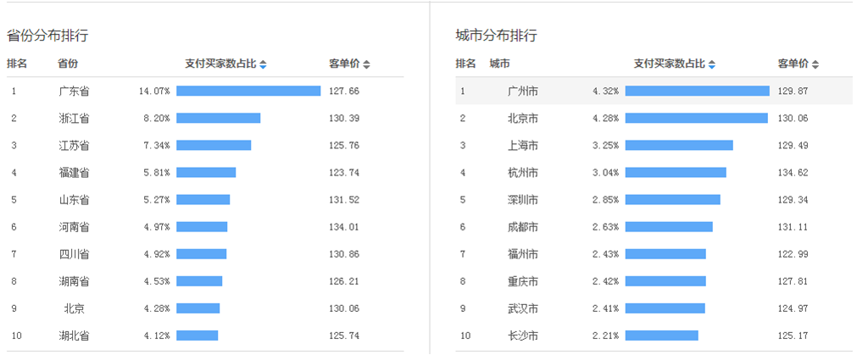Viewport: 868px width, 355px height.
Task: Click 客单价 value 134.62 for 杭州市
Action: pyautogui.click(x=793, y=173)
